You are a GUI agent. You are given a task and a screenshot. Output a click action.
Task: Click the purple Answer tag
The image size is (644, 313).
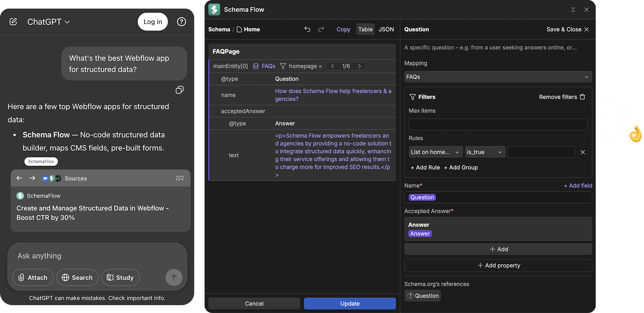[420, 234]
